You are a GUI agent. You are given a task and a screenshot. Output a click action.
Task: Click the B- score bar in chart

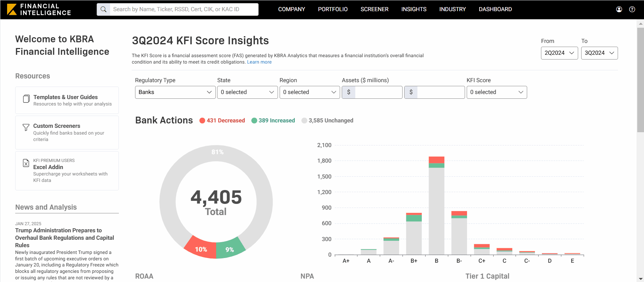click(459, 233)
